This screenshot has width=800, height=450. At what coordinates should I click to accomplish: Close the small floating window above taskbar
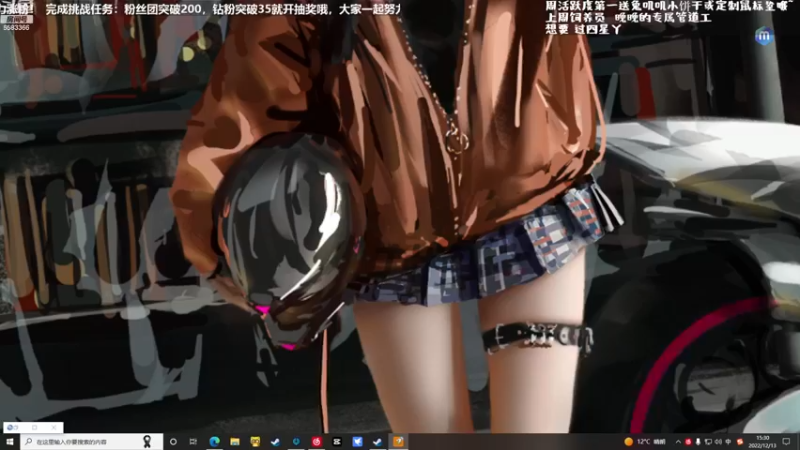coord(54,428)
